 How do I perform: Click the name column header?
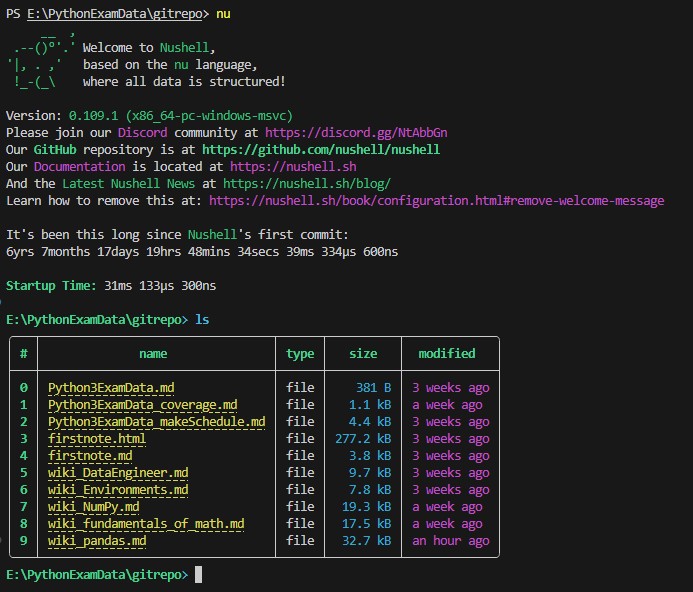(x=153, y=354)
